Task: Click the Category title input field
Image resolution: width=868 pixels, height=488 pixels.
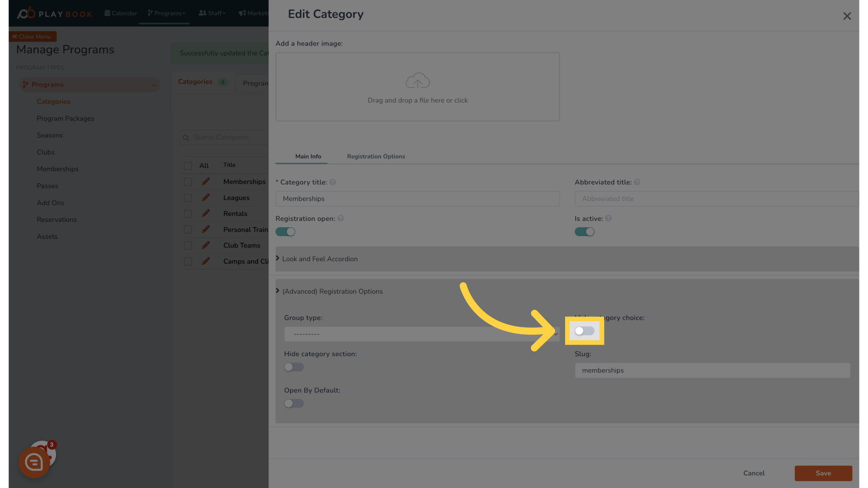Action: (x=417, y=199)
